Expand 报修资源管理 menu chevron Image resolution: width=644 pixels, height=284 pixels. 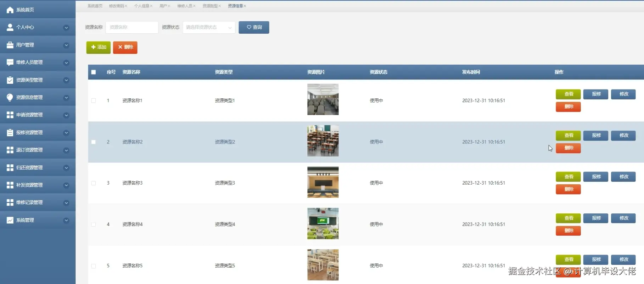pos(66,133)
